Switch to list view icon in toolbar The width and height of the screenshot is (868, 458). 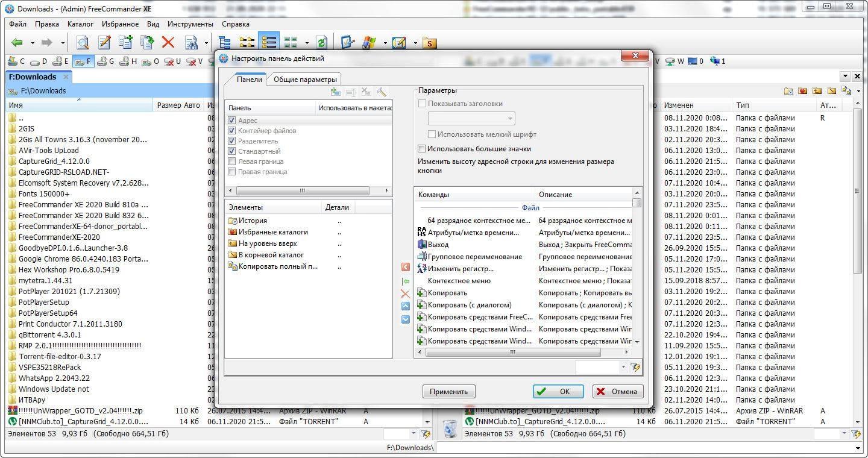247,42
